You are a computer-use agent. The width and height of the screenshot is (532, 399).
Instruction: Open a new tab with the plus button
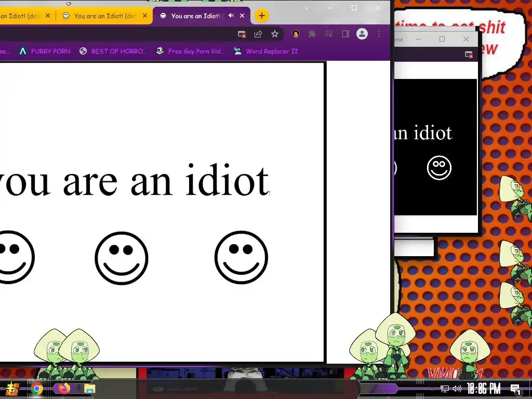pyautogui.click(x=262, y=16)
